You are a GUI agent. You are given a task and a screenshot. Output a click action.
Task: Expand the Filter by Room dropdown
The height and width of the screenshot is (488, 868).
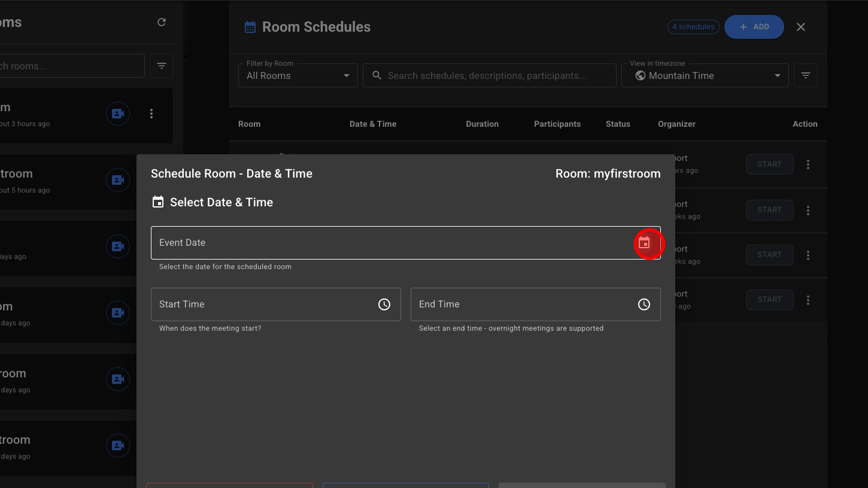(298, 76)
